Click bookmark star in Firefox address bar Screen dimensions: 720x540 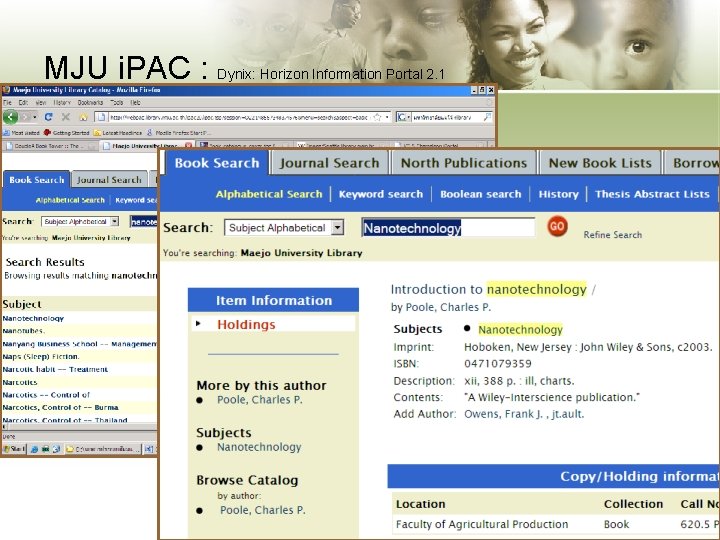[x=377, y=117]
